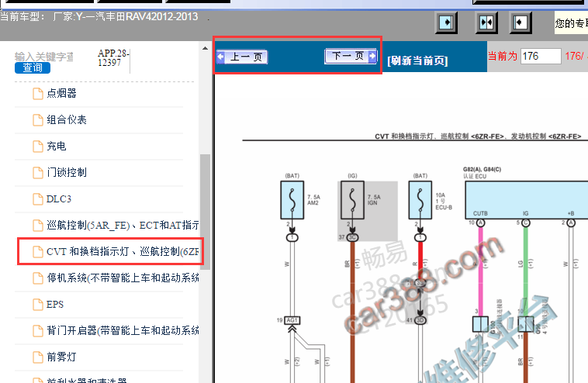Open the 点烟器 entry
This screenshot has height=383, width=588.
[61, 93]
